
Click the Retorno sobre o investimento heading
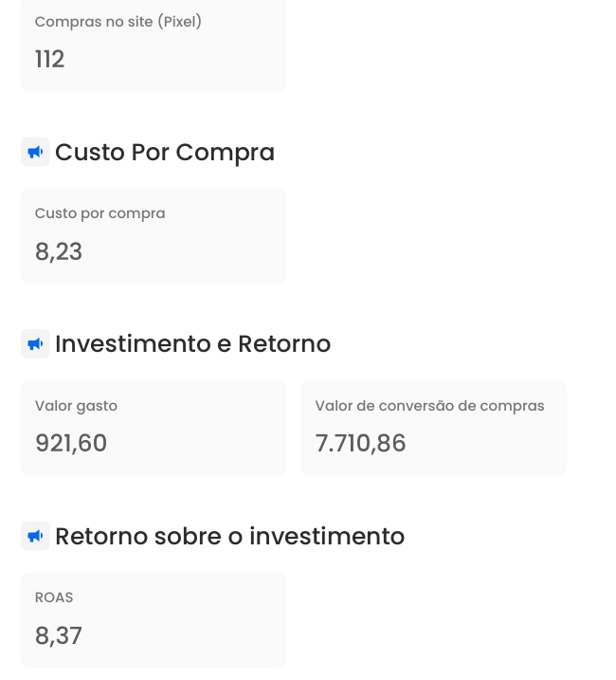(230, 536)
